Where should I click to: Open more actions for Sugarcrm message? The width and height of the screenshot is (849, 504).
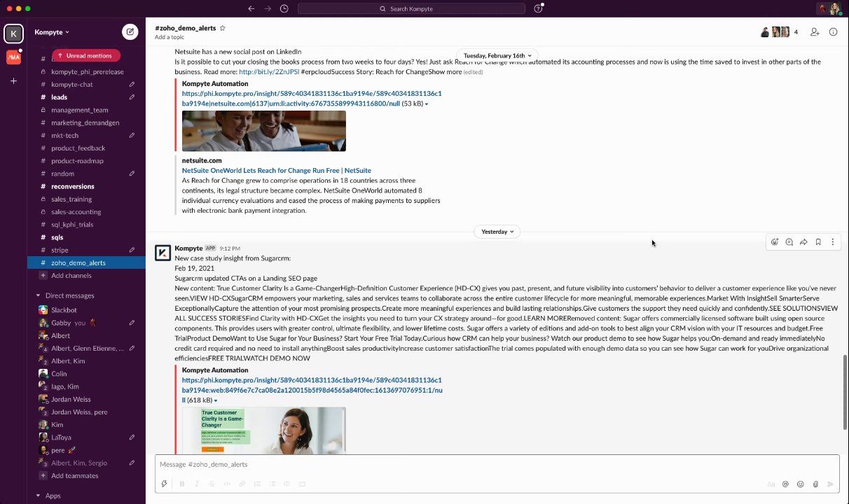(832, 242)
